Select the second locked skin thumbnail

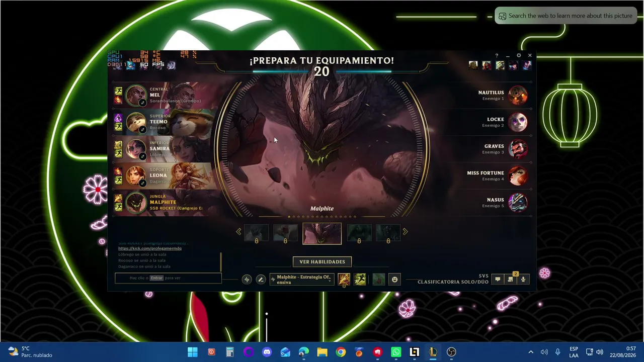pos(285,233)
